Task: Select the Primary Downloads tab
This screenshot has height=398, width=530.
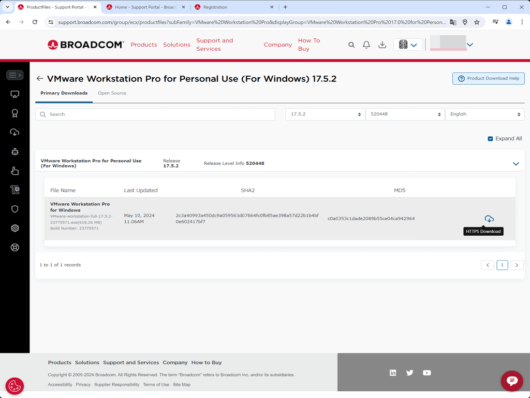Action: (x=64, y=93)
